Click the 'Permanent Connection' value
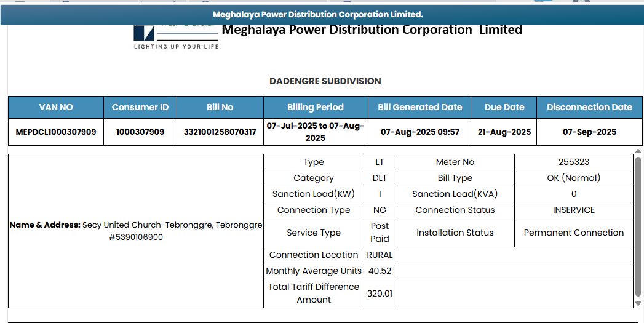The image size is (644, 323). [574, 233]
